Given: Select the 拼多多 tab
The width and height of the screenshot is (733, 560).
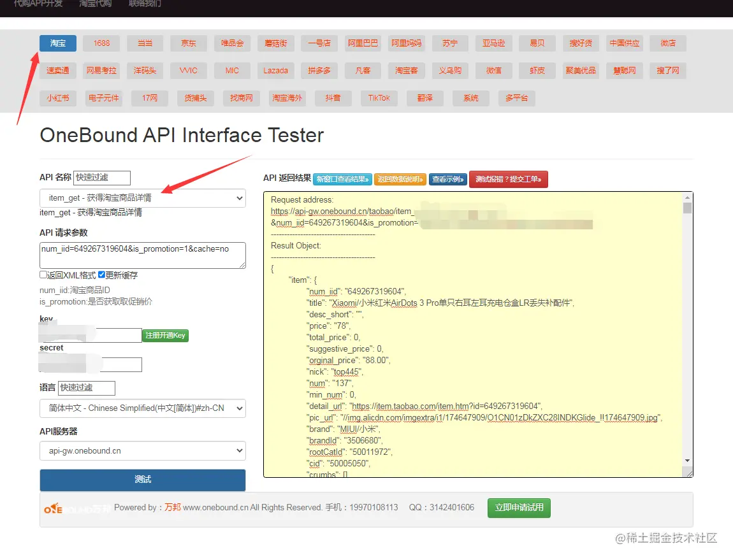Looking at the screenshot, I should coord(319,71).
